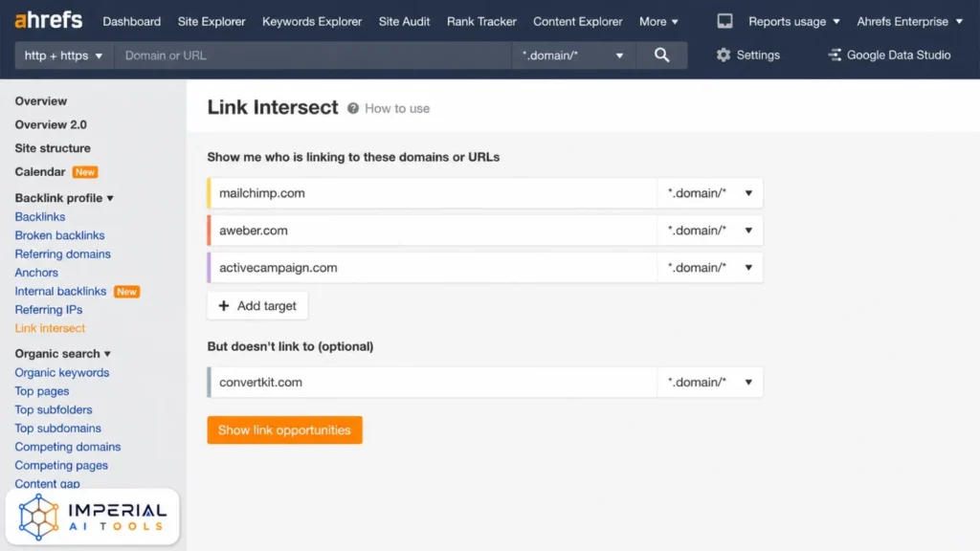
Task: Open Top pages report
Action: tap(42, 391)
